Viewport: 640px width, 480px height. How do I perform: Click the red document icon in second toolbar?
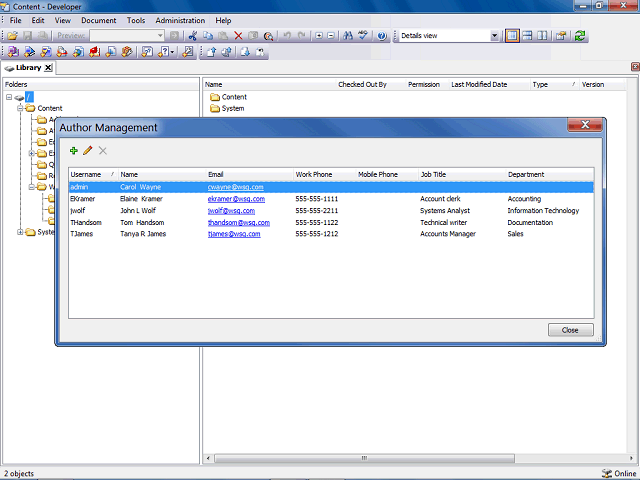coord(94,52)
